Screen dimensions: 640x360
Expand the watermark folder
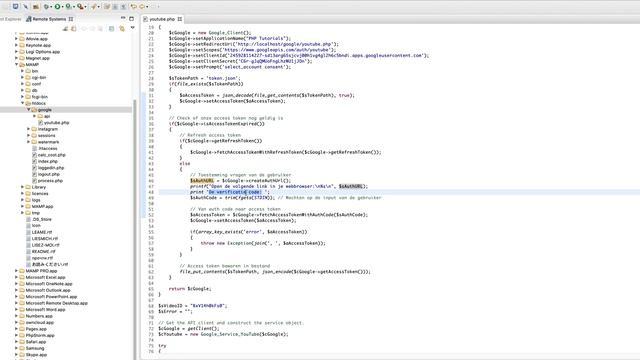pyautogui.click(x=29, y=142)
